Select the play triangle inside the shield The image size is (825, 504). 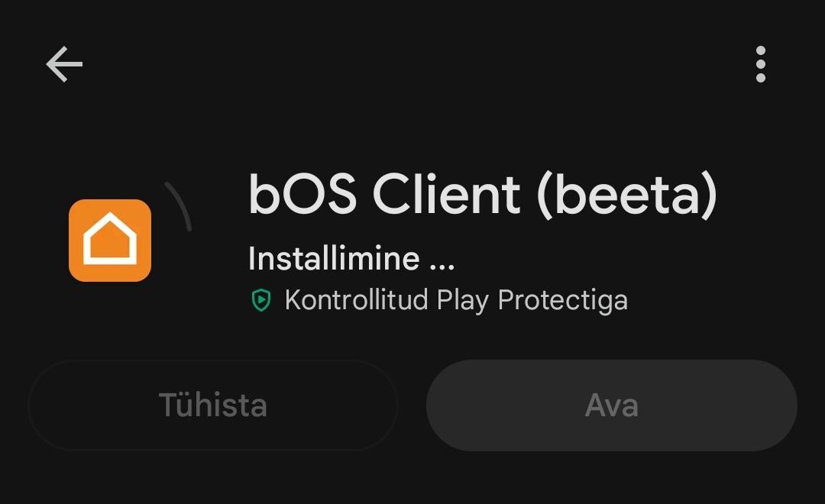point(261,300)
